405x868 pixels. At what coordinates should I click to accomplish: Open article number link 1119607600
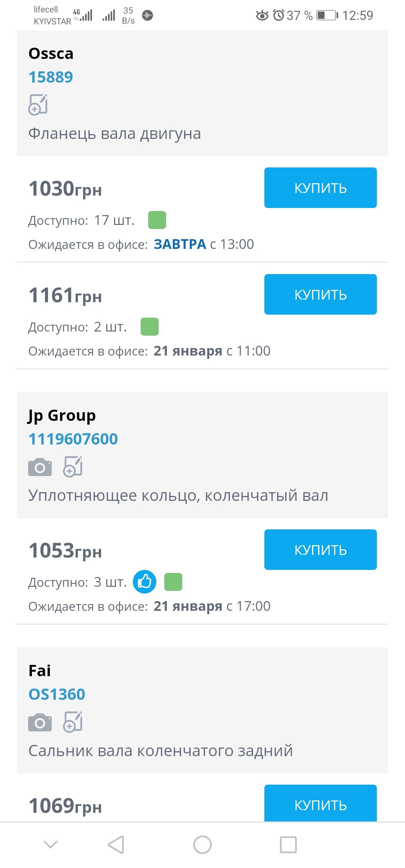[73, 439]
